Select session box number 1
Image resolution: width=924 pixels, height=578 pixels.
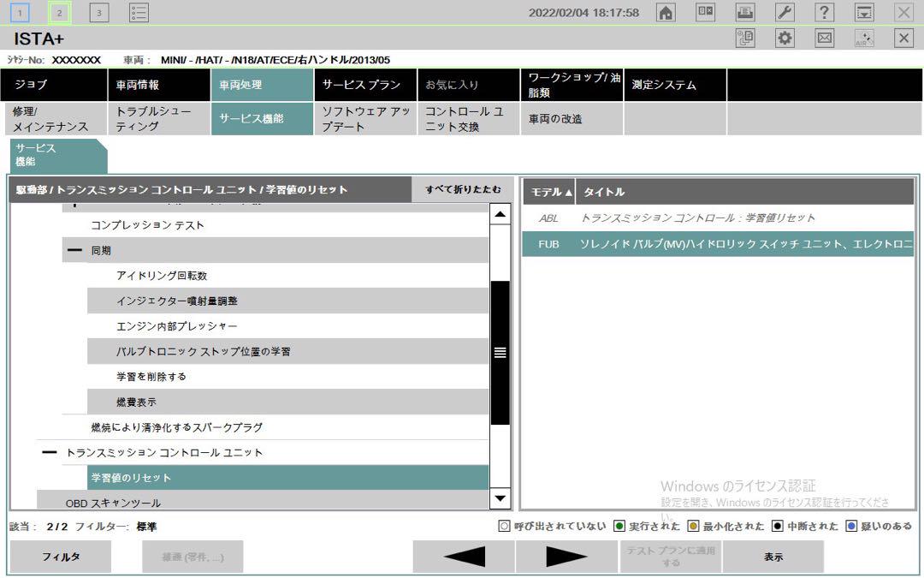click(20, 12)
